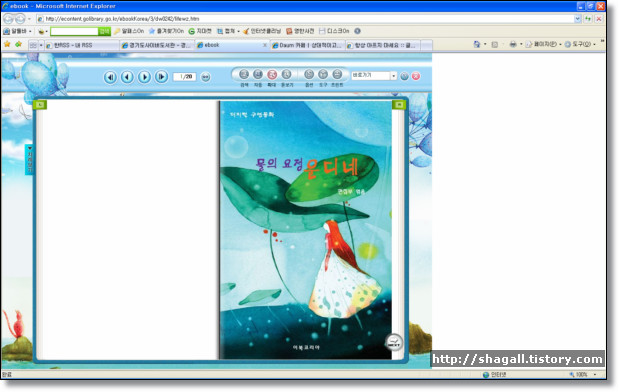Click the page number field showing 1/20
This screenshot has width=619, height=392.
pyautogui.click(x=185, y=77)
